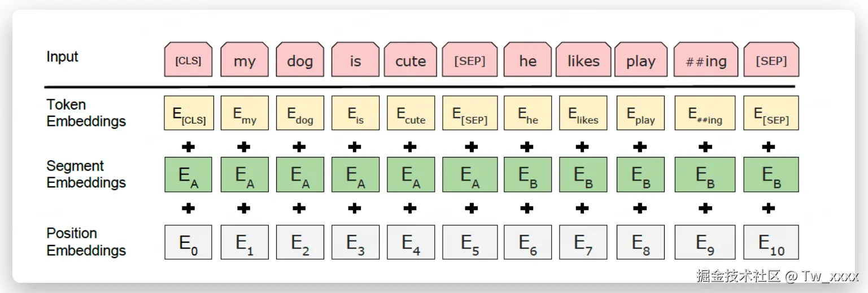Click the E_play token embedding box
This screenshot has width=868, height=293.
pos(640,113)
